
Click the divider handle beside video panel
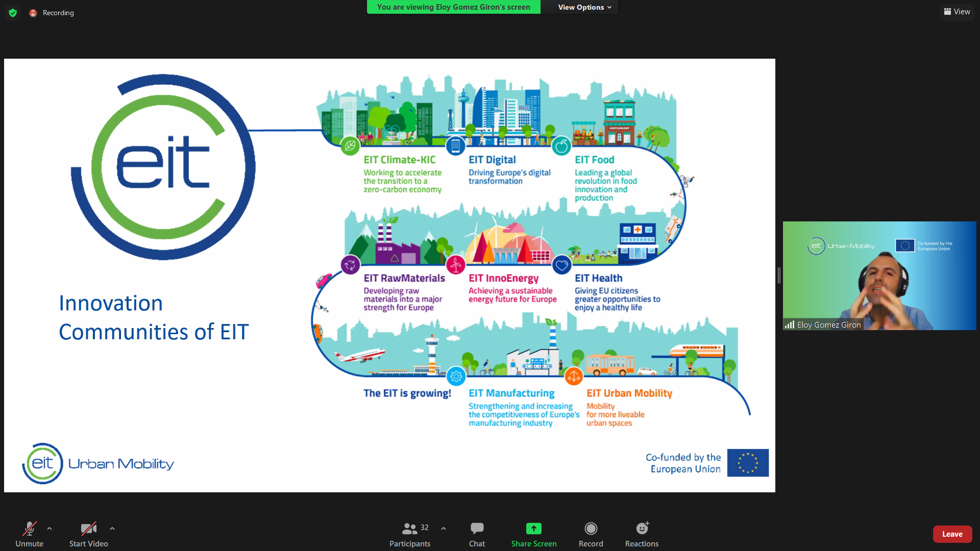pyautogui.click(x=779, y=275)
